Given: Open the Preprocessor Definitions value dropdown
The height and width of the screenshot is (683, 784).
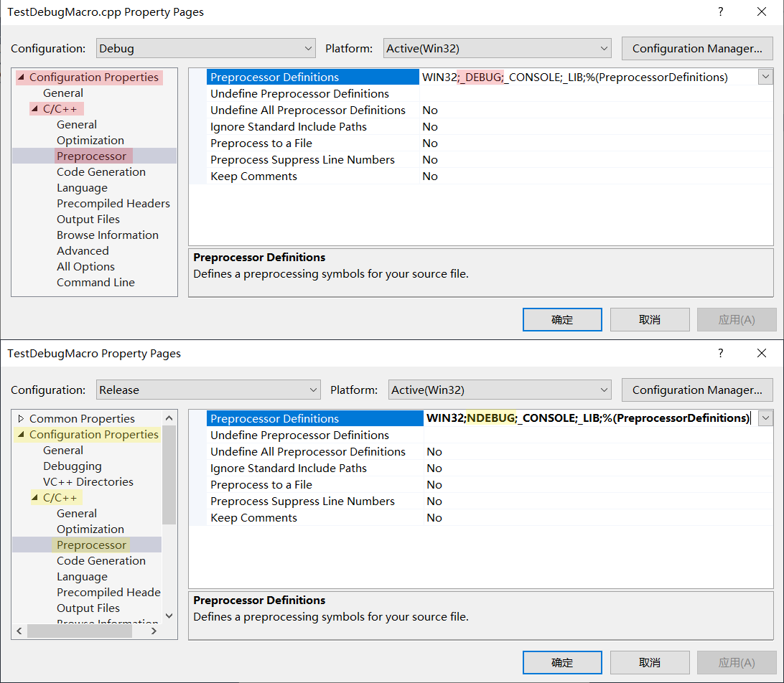Looking at the screenshot, I should [x=765, y=77].
